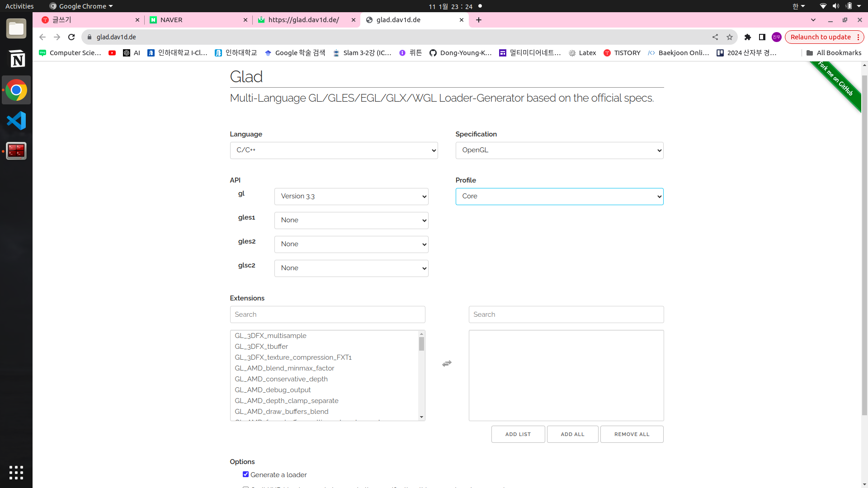Click the share page icon
The image size is (868, 488).
(x=715, y=37)
